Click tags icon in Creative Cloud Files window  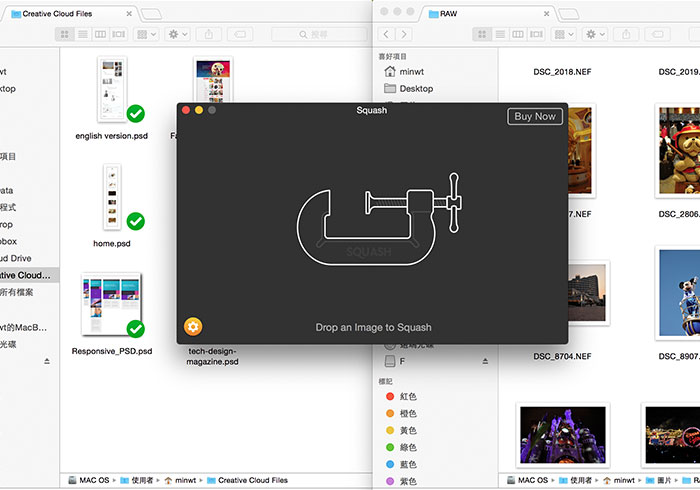click(240, 34)
